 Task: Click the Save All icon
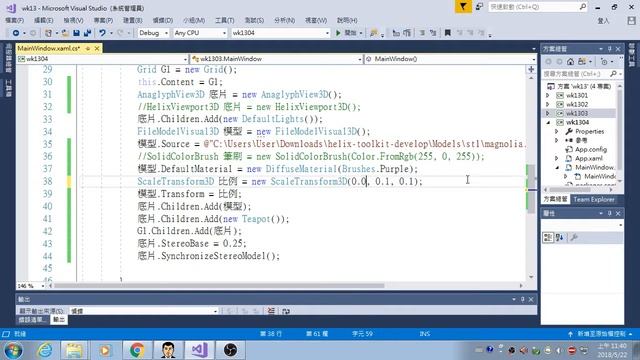87,33
